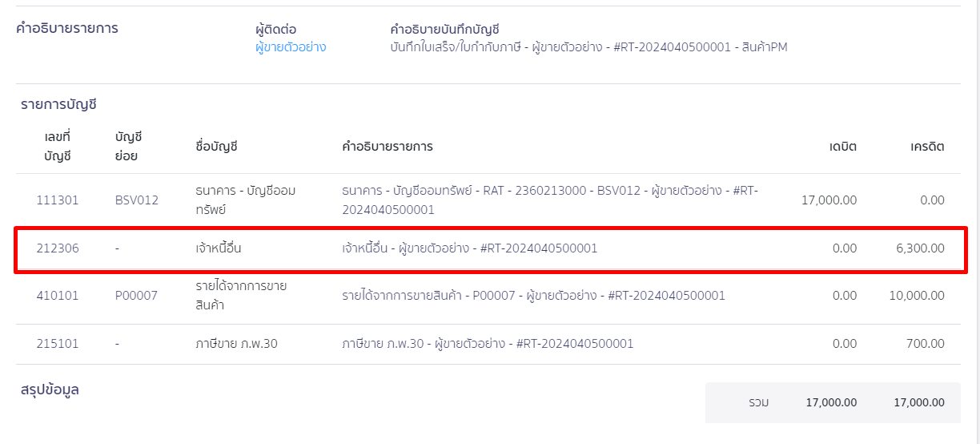Select sub-account P00007
980x444 pixels.
click(x=137, y=296)
